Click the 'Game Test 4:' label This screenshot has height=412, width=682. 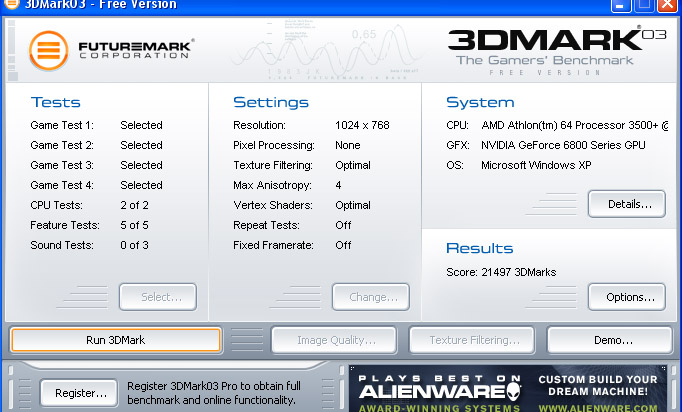[62, 185]
